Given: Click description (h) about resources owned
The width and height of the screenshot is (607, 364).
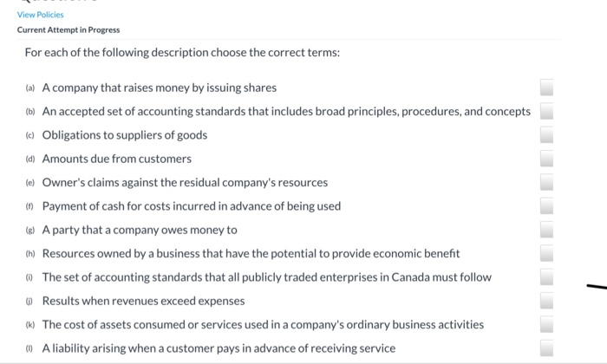Looking at the screenshot, I should click(x=251, y=253).
